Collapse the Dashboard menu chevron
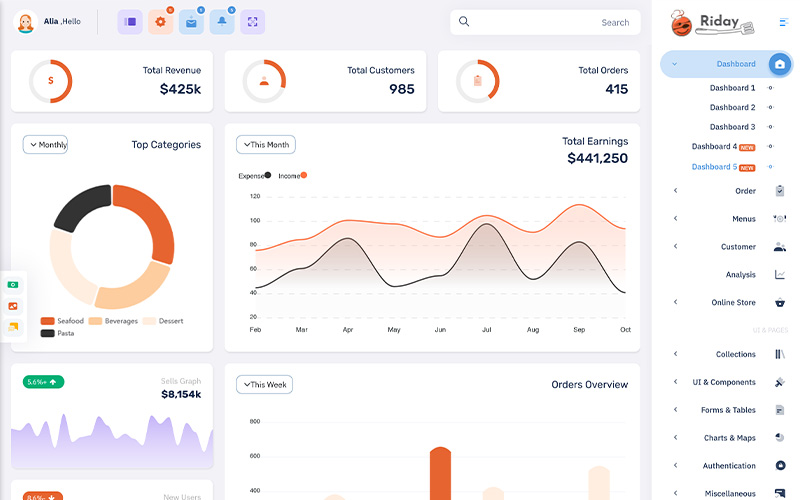This screenshot has height=500, width=800. point(674,64)
